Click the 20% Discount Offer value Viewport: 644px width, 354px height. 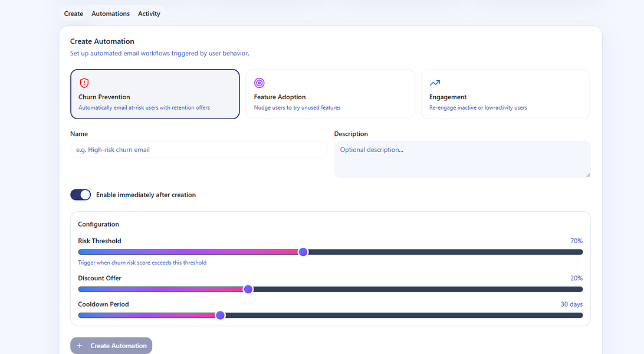click(x=576, y=278)
